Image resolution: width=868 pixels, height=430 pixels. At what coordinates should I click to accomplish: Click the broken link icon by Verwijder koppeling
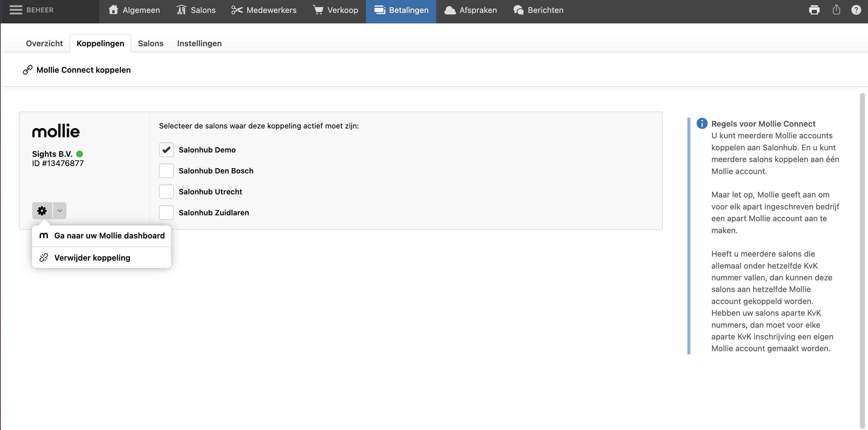pyautogui.click(x=44, y=258)
